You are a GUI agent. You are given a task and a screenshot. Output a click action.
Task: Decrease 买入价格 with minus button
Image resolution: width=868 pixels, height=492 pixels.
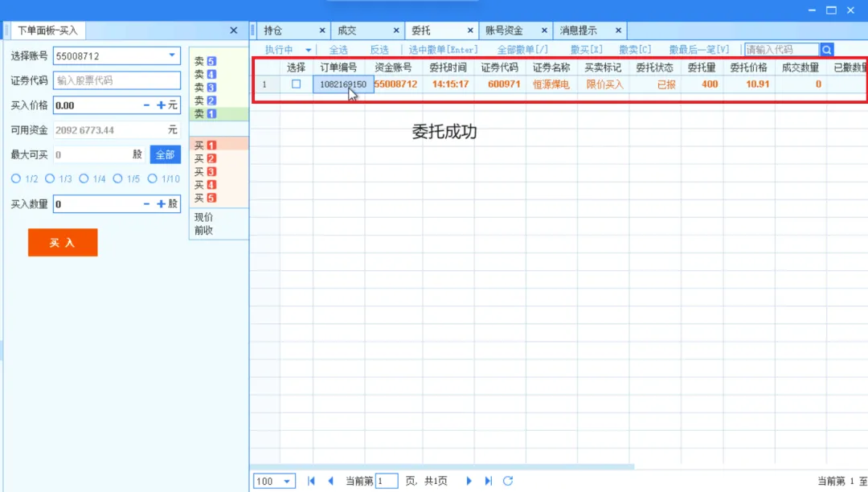pos(146,105)
